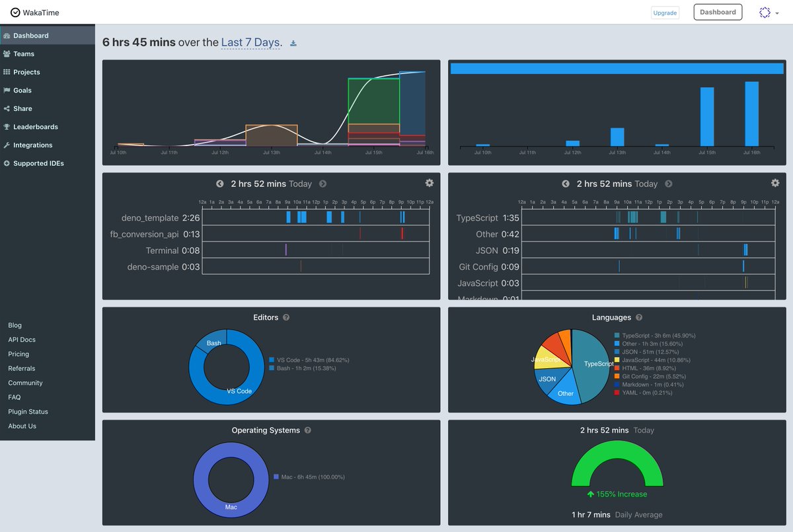Go to Projects in the sidebar

pos(26,72)
